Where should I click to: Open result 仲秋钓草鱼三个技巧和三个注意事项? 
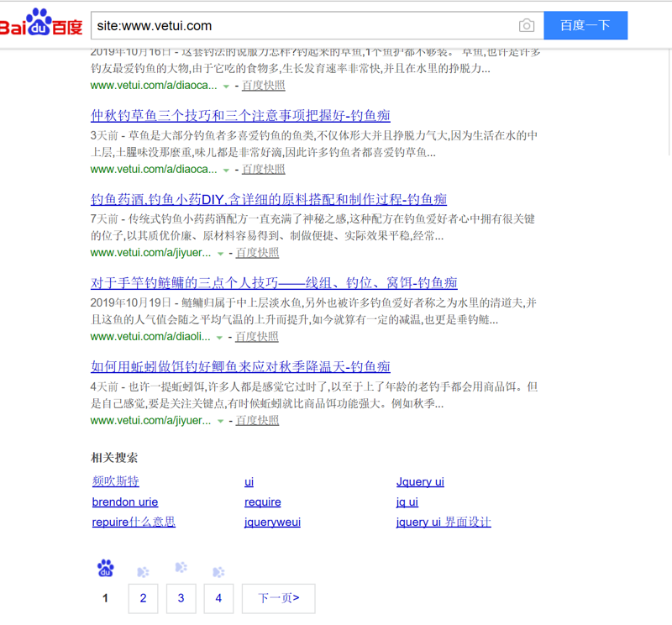point(240,115)
